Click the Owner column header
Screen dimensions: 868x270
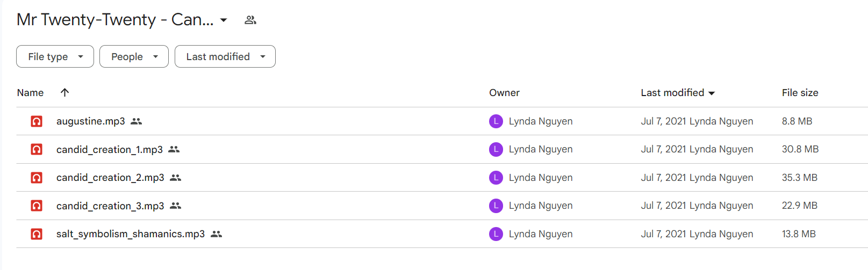pos(504,93)
